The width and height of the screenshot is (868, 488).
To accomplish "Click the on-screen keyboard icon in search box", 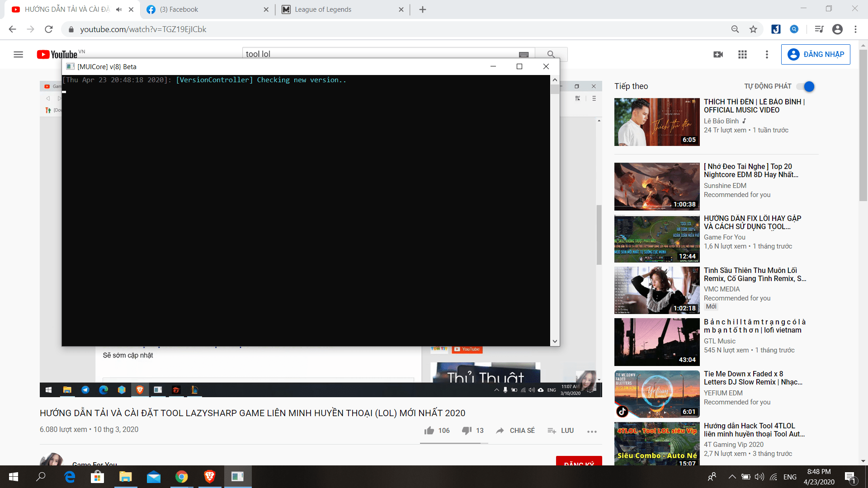I will [x=524, y=55].
